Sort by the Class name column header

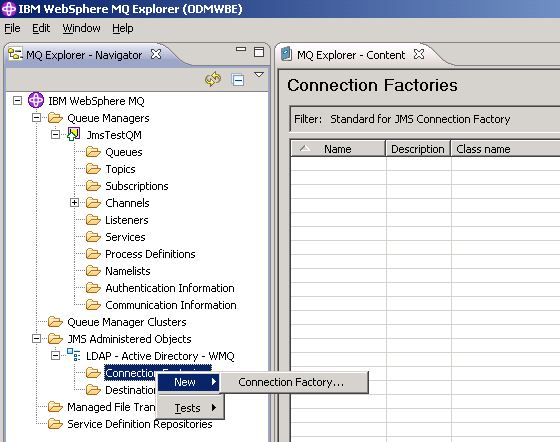[x=506, y=149]
